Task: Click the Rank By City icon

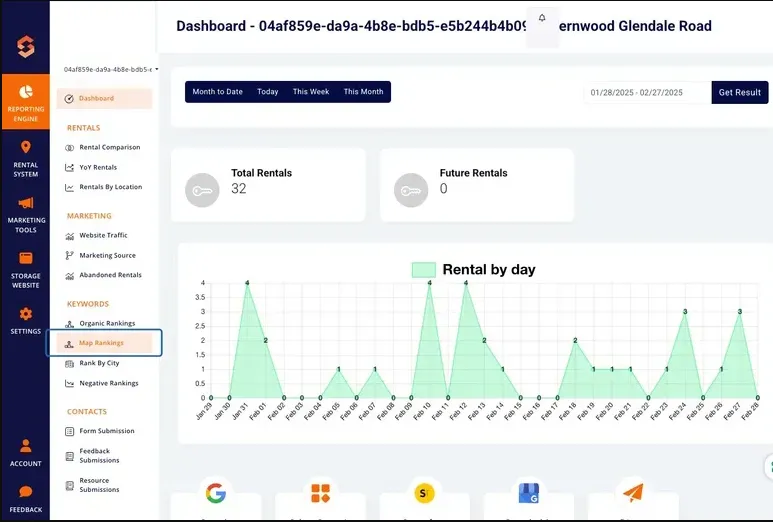Action: [70, 364]
